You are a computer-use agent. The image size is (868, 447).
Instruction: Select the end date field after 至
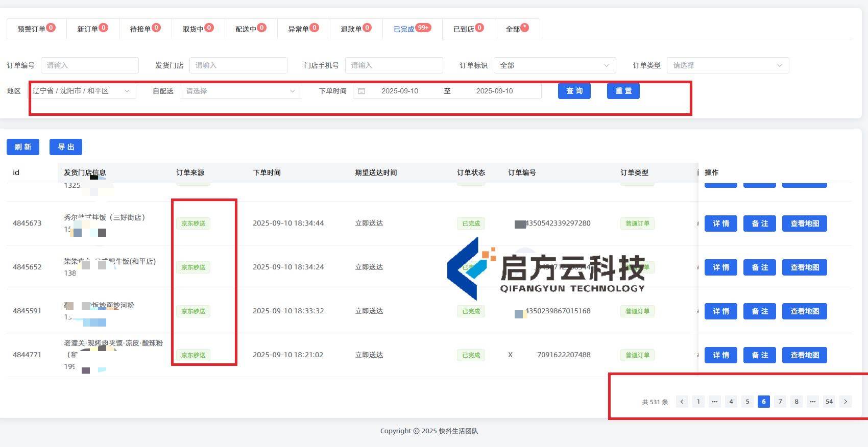pos(494,91)
